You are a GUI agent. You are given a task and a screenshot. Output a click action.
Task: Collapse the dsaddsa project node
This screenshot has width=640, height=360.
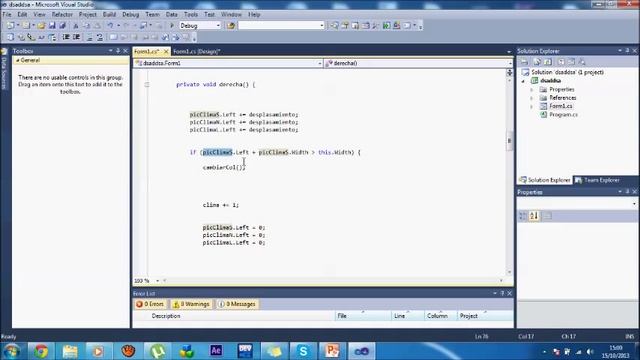coord(523,81)
